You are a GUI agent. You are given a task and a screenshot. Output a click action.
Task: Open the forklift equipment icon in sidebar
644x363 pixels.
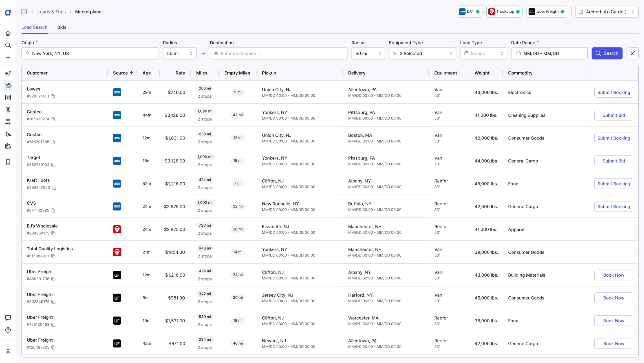click(x=8, y=134)
